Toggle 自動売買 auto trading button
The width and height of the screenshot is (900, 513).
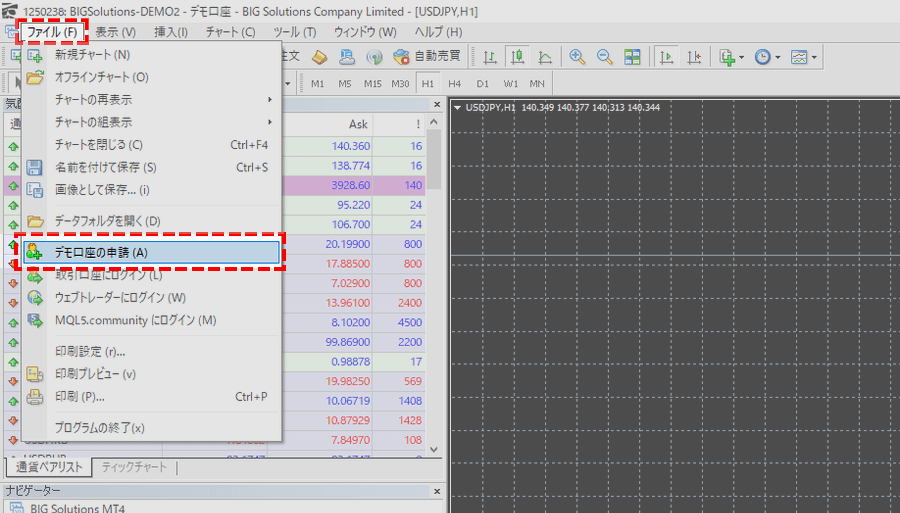click(x=427, y=56)
